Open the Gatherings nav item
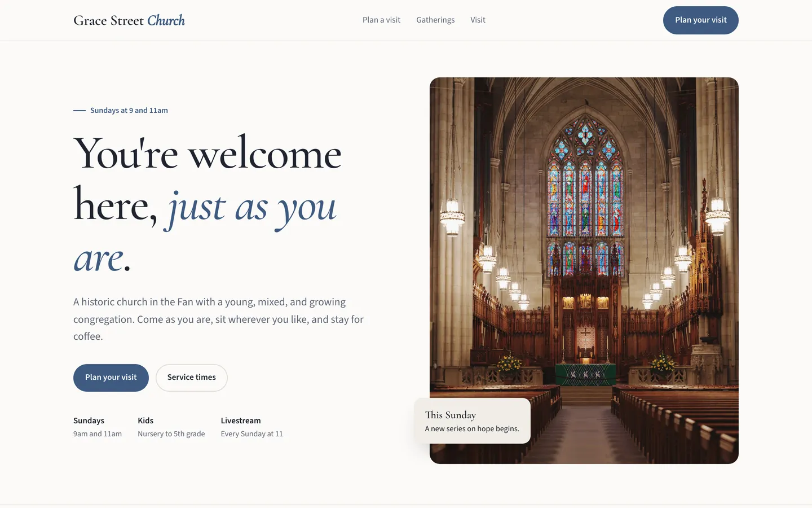This screenshot has height=508, width=812. 435,20
